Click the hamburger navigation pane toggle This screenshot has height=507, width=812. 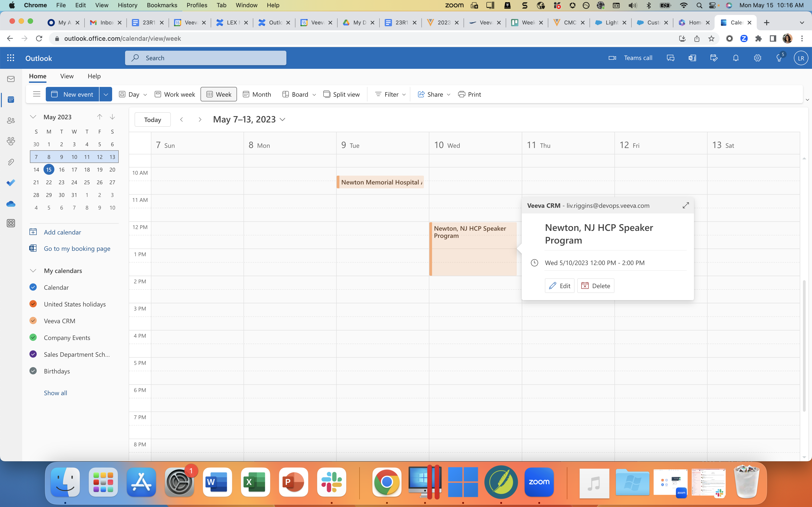click(36, 94)
